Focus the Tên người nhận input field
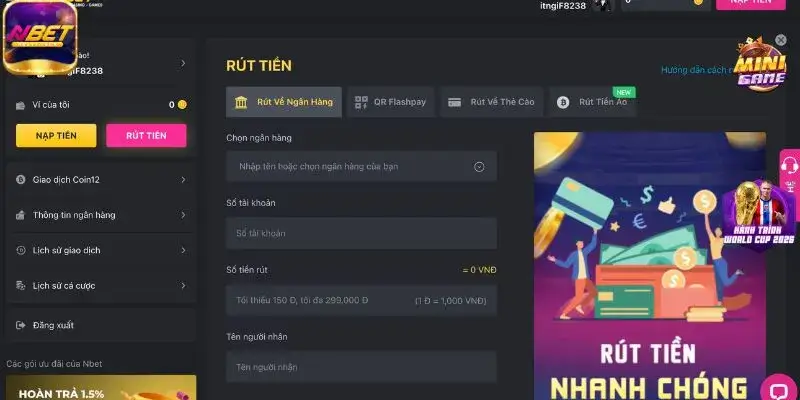 pyautogui.click(x=361, y=367)
